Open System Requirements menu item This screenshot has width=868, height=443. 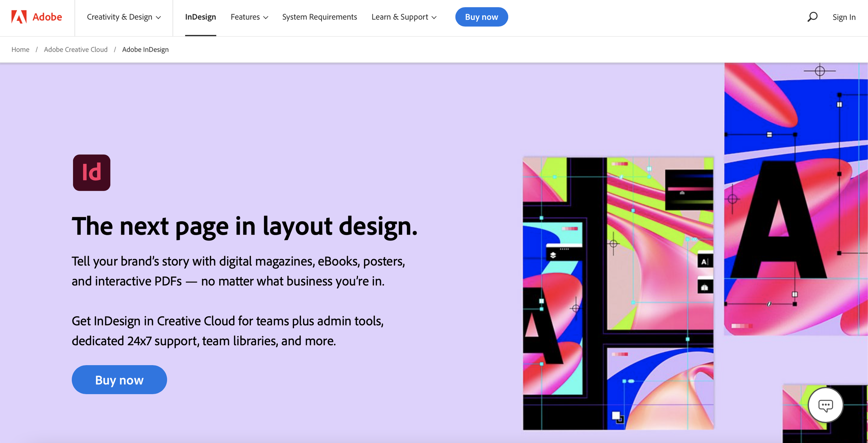[x=319, y=17]
